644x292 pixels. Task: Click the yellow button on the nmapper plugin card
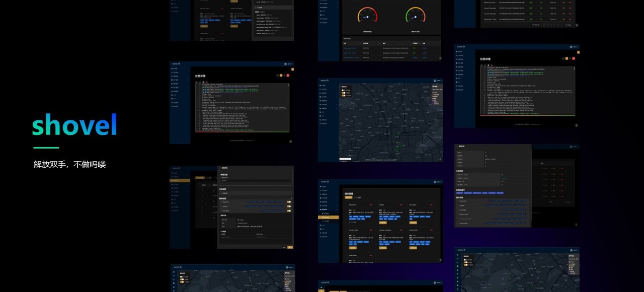tap(383, 223)
